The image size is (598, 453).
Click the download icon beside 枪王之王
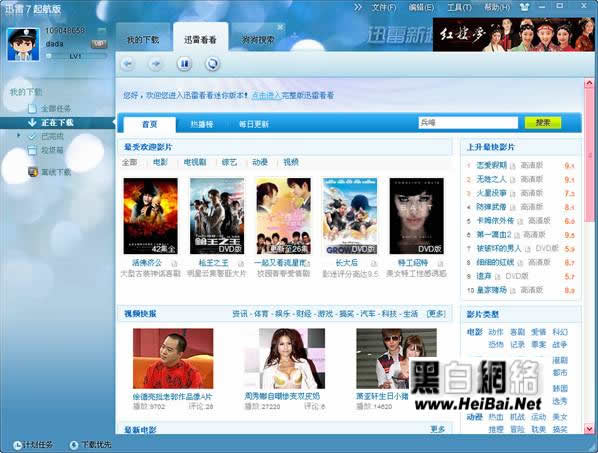[x=241, y=263]
